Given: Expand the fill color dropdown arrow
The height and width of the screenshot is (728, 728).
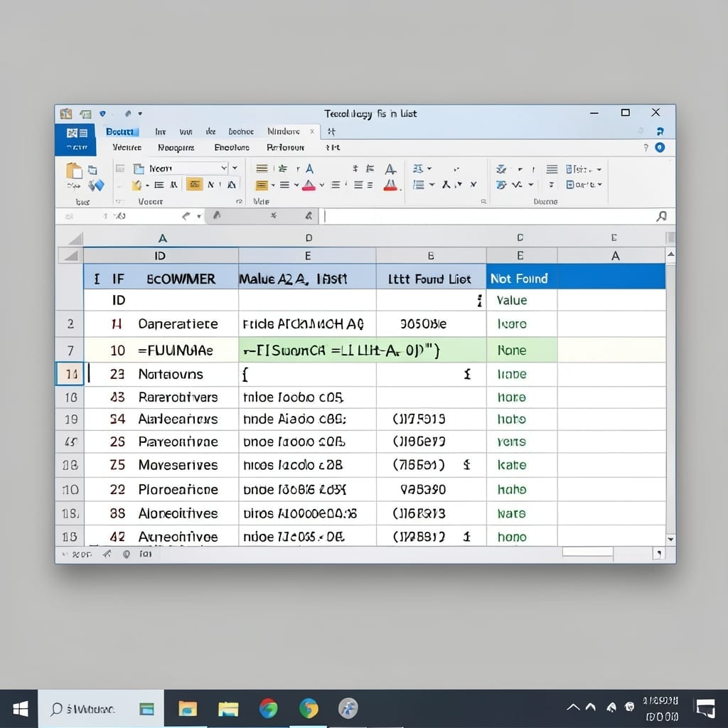Looking at the screenshot, I should point(148,186).
